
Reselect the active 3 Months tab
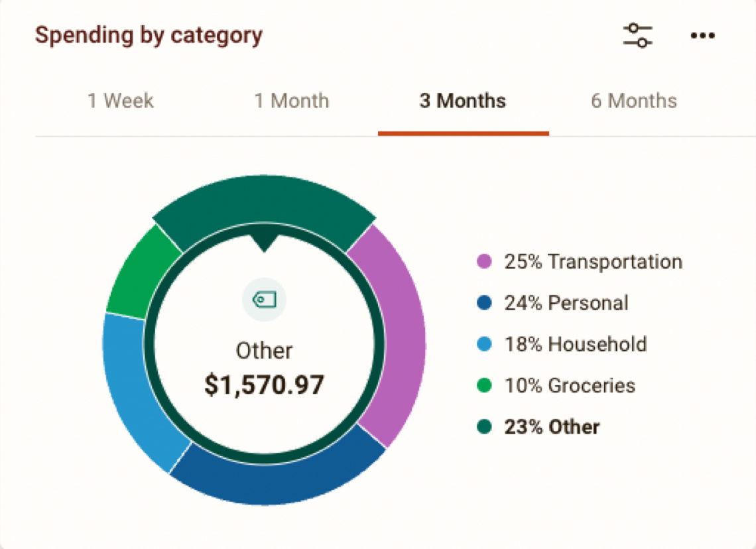click(x=462, y=100)
